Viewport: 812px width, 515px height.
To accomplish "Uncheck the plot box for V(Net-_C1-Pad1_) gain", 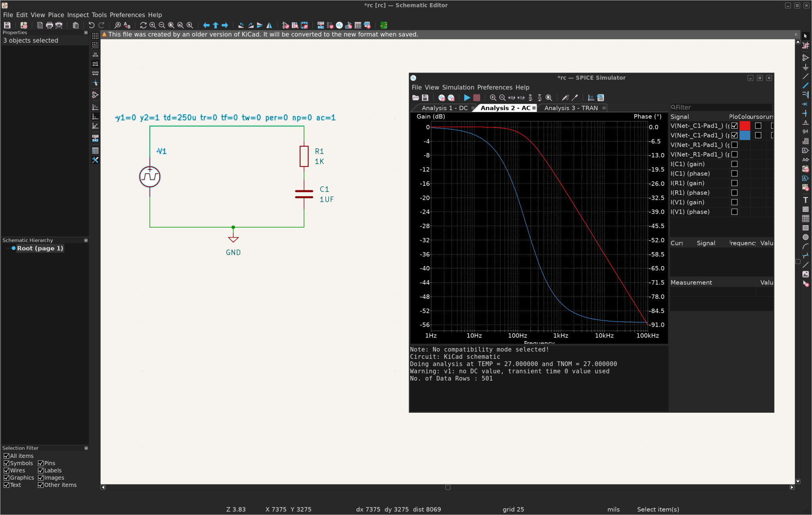I will [734, 126].
